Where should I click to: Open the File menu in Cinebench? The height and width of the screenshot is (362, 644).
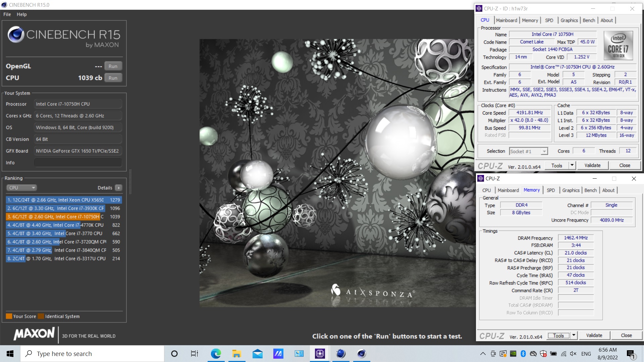(x=7, y=14)
